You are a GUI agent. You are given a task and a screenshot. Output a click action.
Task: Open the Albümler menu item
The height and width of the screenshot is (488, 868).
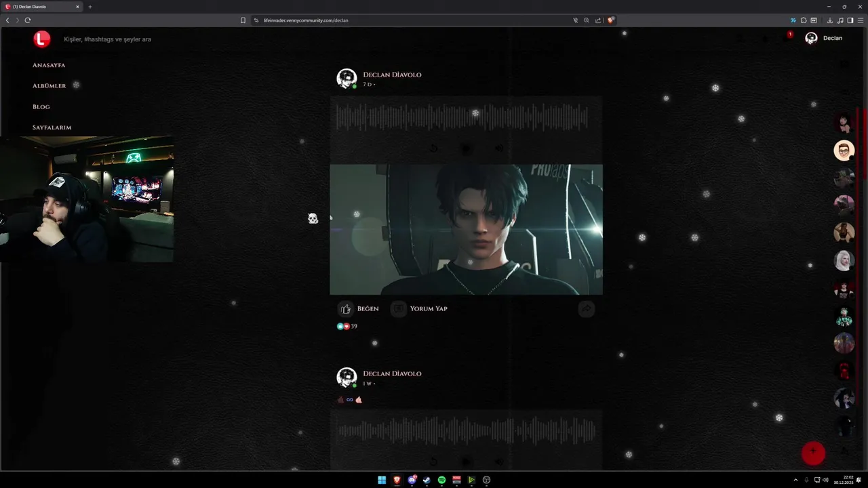[x=50, y=86]
